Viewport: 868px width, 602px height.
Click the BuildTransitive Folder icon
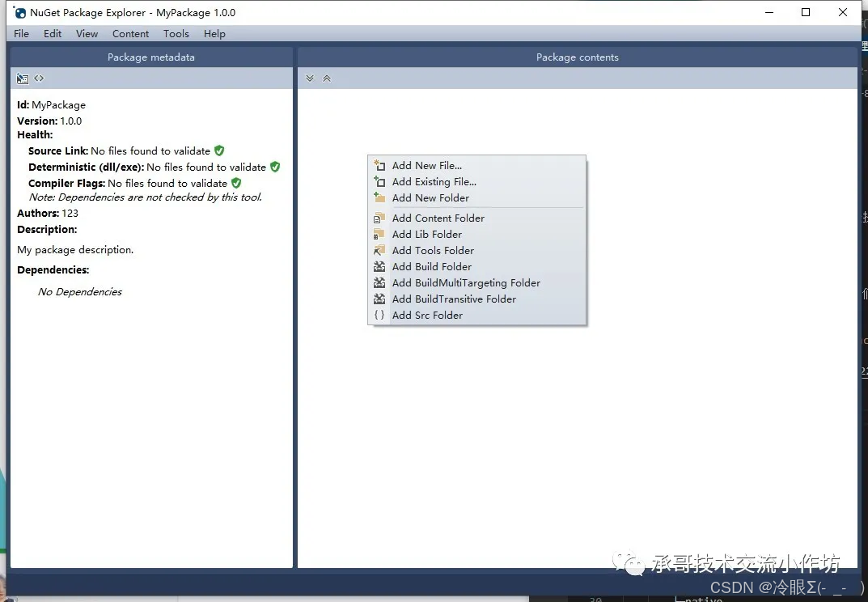tap(379, 299)
